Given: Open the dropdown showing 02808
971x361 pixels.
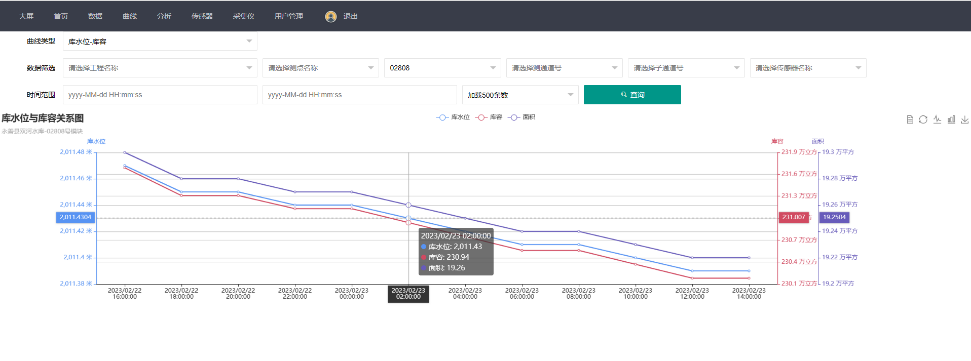Looking at the screenshot, I should [442, 67].
